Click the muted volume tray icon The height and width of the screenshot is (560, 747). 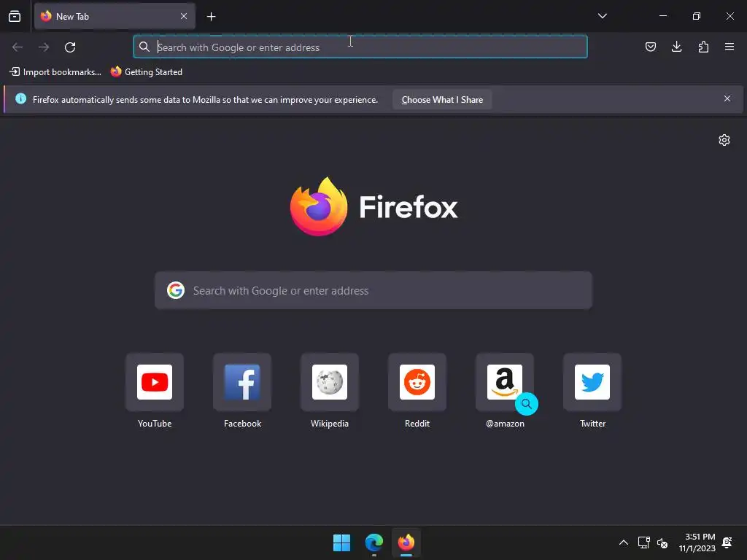pyautogui.click(x=662, y=542)
